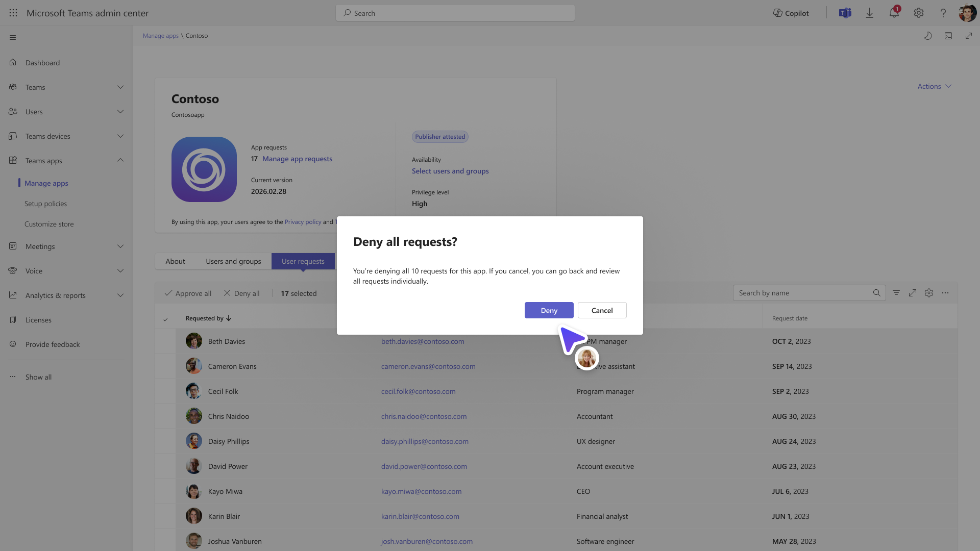Select Manage apps in sidebar
This screenshot has height=551, width=980.
(x=46, y=183)
